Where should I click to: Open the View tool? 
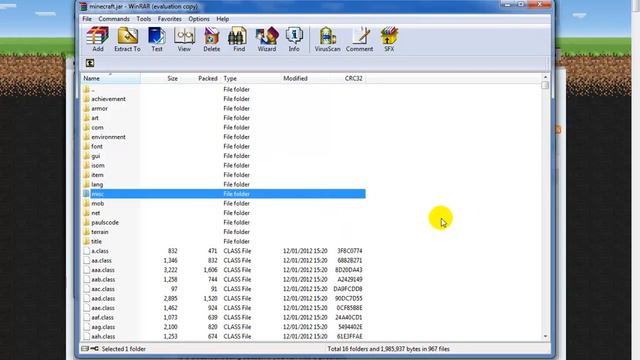pyautogui.click(x=184, y=39)
